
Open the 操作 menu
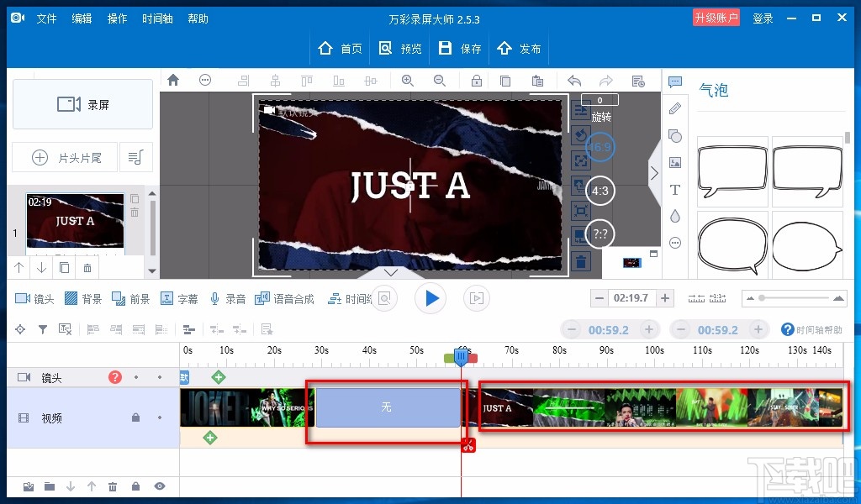pyautogui.click(x=117, y=18)
